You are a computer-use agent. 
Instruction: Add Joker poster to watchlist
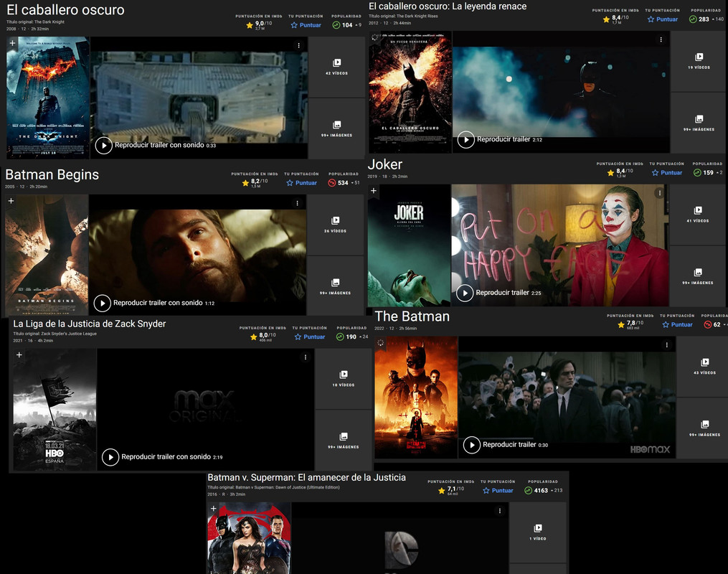tap(374, 191)
